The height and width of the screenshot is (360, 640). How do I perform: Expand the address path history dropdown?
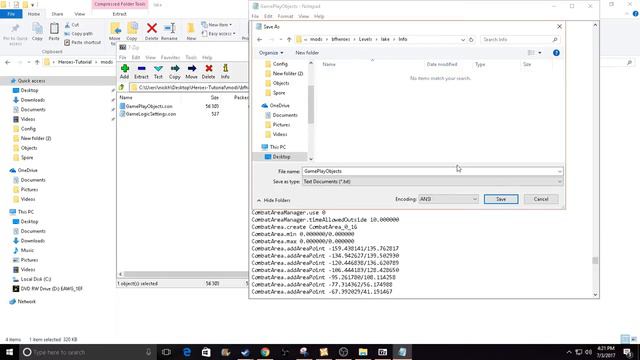click(463, 40)
